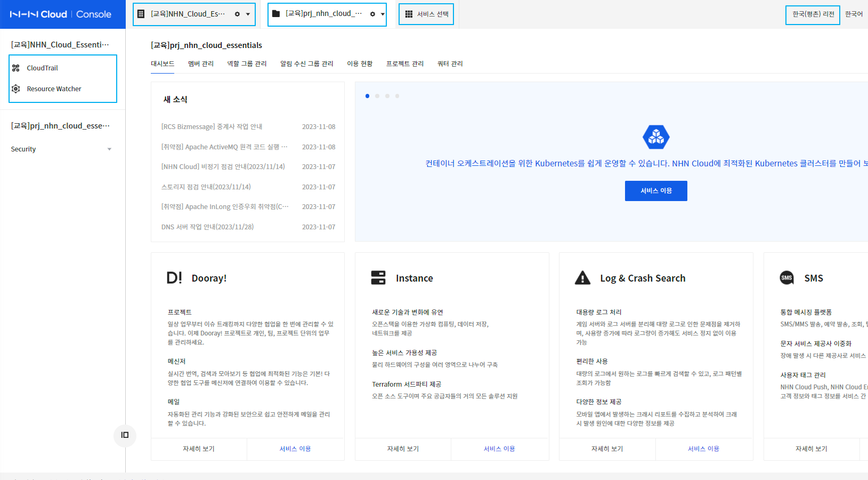Open the 한국(평촌) 리전 region selector

coord(813,14)
